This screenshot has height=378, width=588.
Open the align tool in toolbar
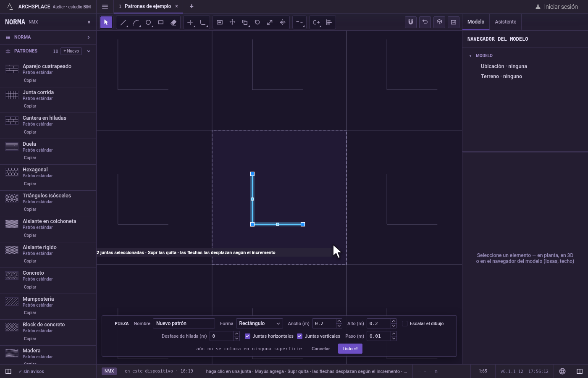tap(329, 22)
